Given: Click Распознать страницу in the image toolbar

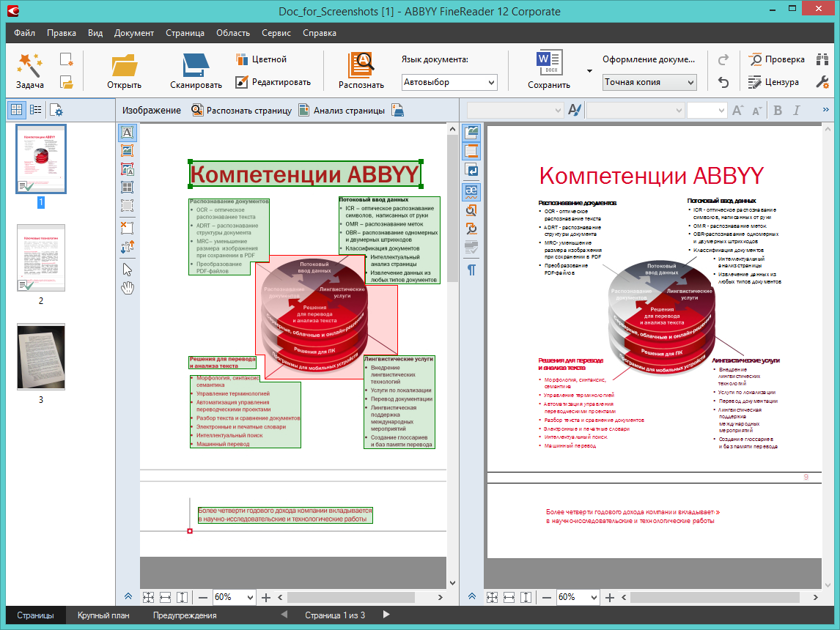Looking at the screenshot, I should pos(242,111).
